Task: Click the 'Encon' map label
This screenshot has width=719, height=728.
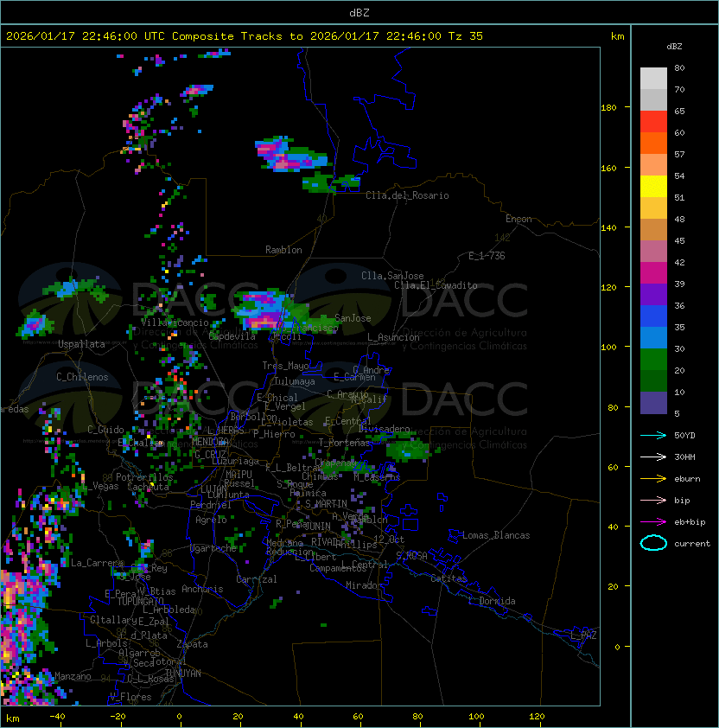Action: [519, 219]
